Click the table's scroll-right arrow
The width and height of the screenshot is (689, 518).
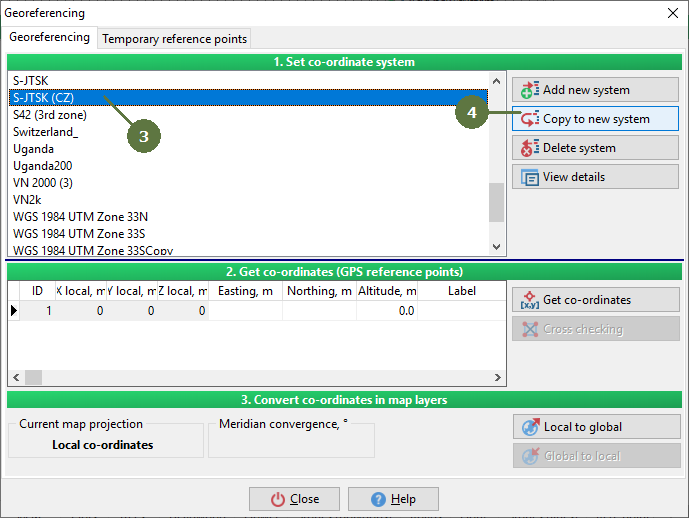click(x=497, y=377)
